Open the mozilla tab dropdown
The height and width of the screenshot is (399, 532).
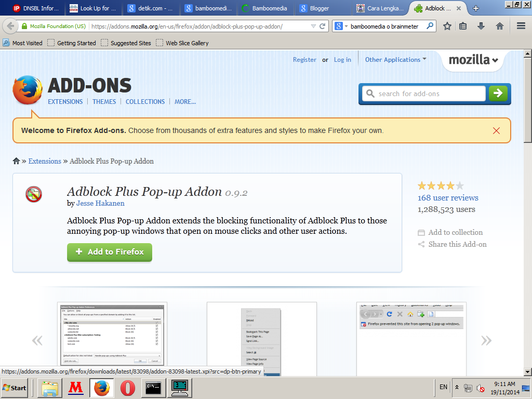tap(473, 60)
